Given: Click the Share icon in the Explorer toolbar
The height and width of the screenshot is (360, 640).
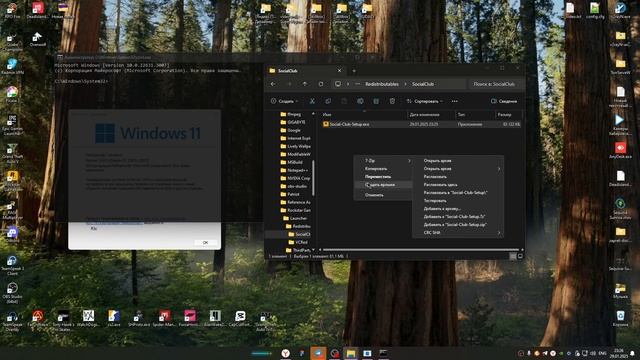Looking at the screenshot, I should [376, 101].
